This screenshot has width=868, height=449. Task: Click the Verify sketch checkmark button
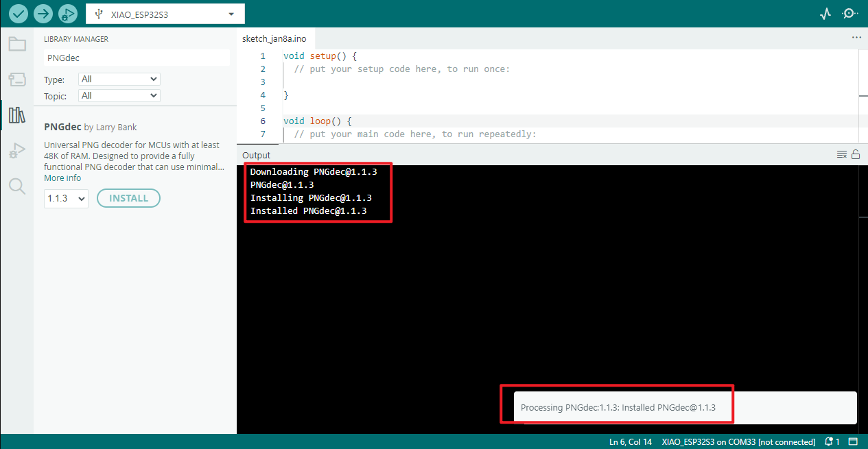pos(19,14)
